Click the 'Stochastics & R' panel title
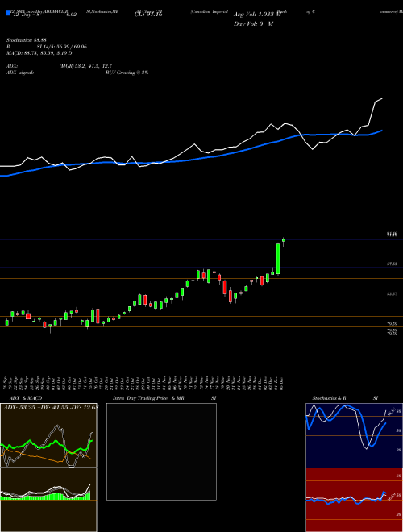 [x=330, y=398]
